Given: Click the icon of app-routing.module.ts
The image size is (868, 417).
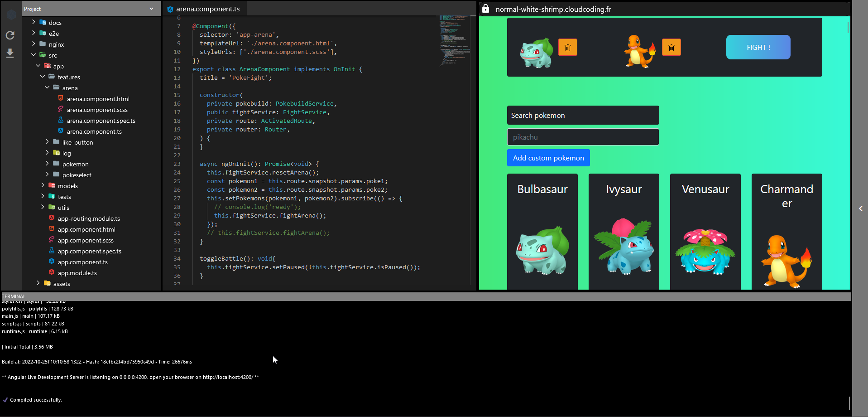Looking at the screenshot, I should click(52, 218).
